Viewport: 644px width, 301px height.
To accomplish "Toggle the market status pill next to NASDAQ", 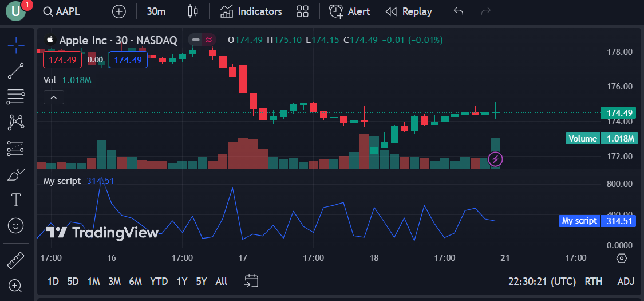I will [x=202, y=40].
